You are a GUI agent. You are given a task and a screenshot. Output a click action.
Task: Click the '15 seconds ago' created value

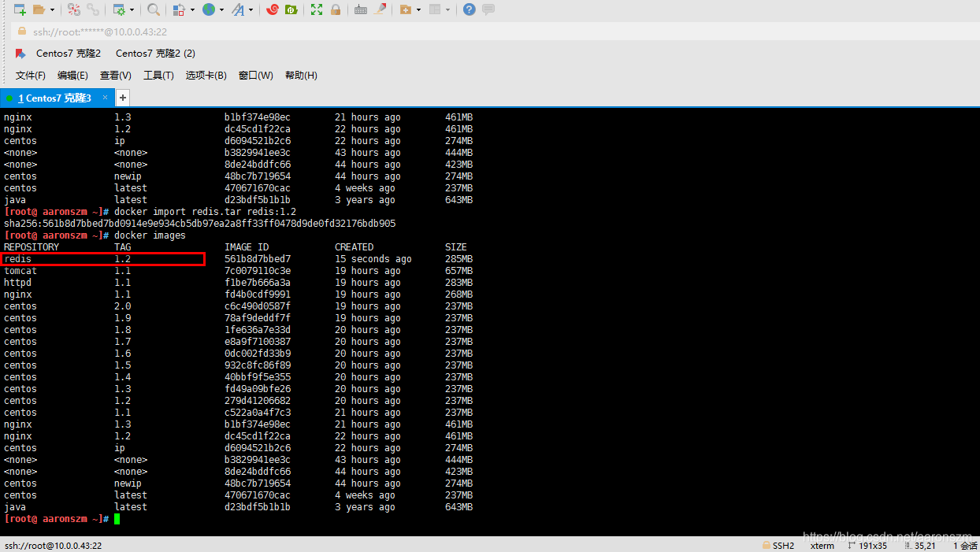(x=373, y=259)
